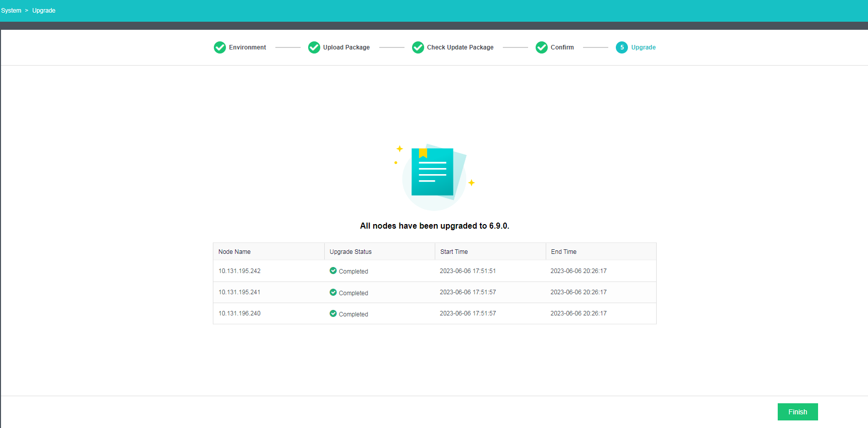Screen dimensions: 868x428
Task: Click Completed status icon for node 10.131.196.240
Action: 333,313
